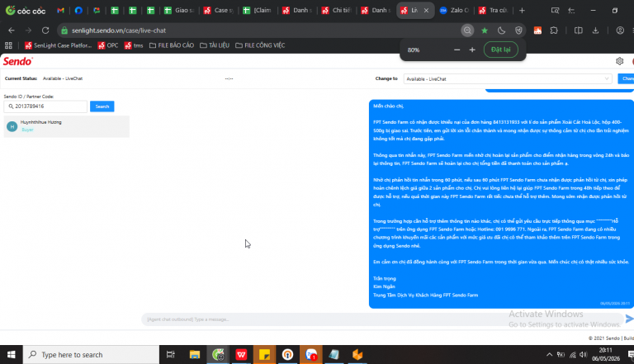The height and width of the screenshot is (364, 634).
Task: Decrease zoom with the minus button
Action: [x=457, y=50]
